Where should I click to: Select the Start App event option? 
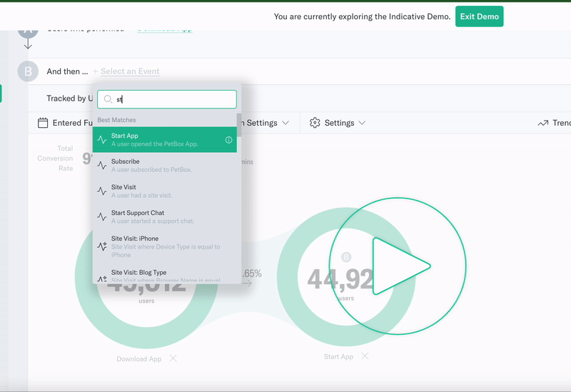coord(165,139)
